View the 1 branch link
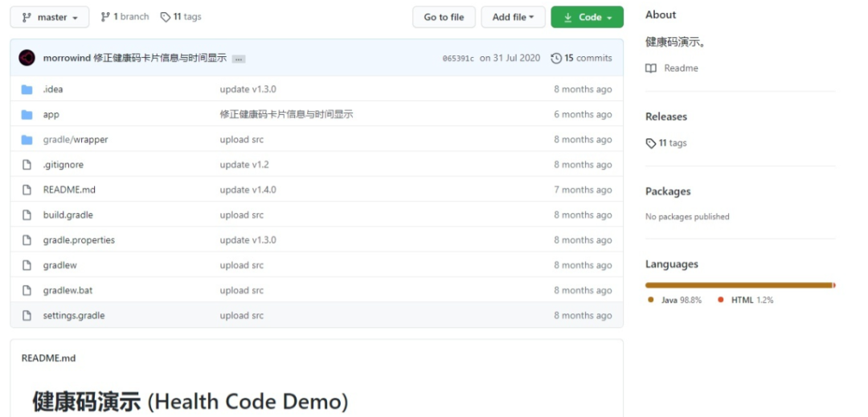The height and width of the screenshot is (417, 868). click(x=125, y=17)
